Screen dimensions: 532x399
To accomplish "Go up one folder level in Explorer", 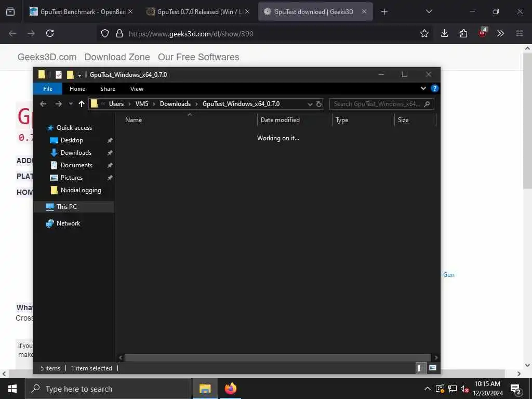I will [x=82, y=104].
